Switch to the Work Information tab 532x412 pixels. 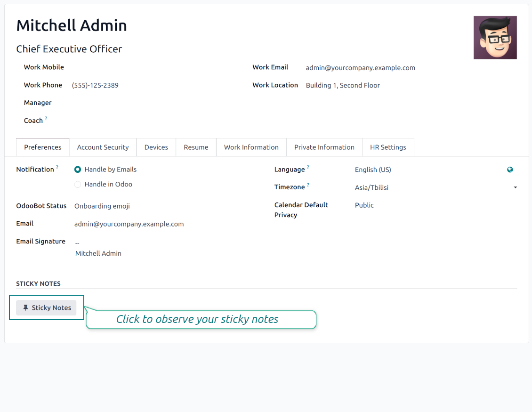pos(251,147)
